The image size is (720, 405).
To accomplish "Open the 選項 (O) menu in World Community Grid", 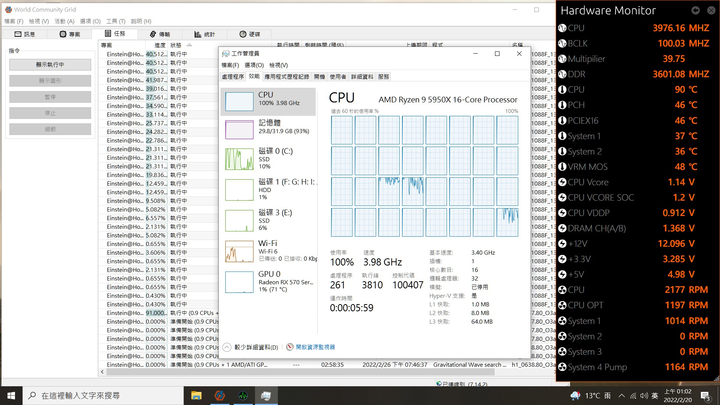I will point(90,21).
